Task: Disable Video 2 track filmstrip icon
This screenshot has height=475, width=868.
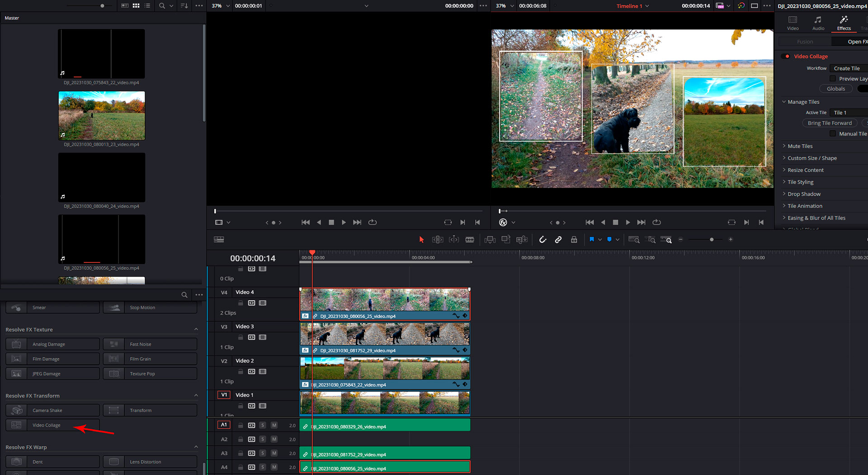Action: pyautogui.click(x=263, y=372)
